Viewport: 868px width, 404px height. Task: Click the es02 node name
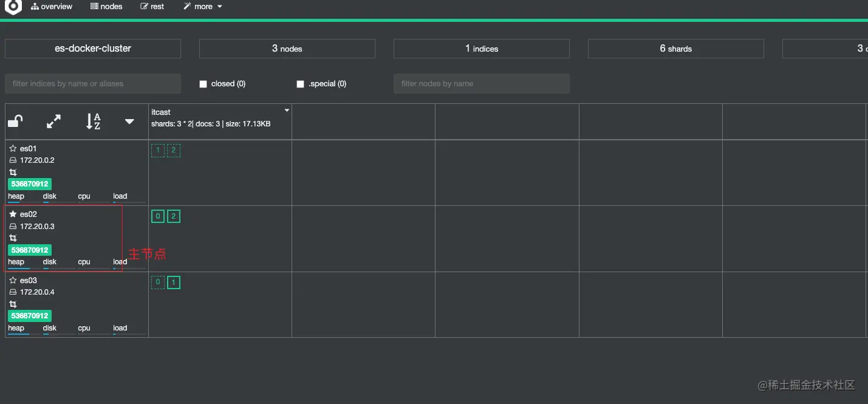(29, 214)
